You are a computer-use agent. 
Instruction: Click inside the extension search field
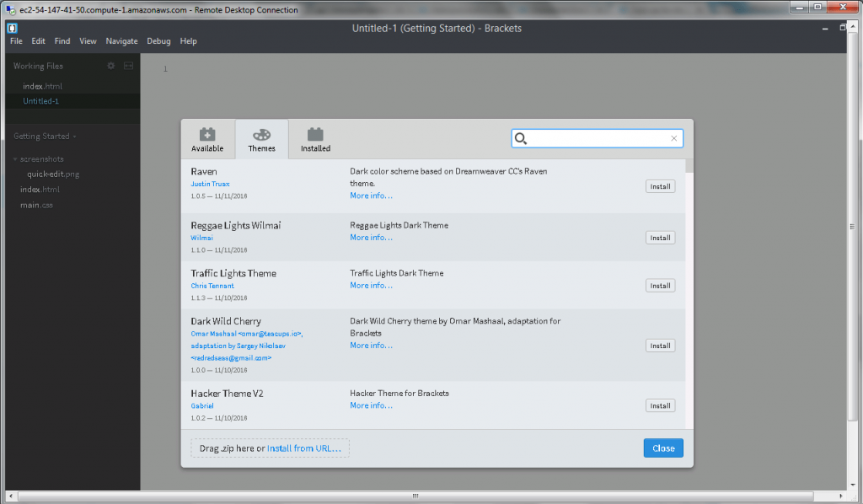590,137
